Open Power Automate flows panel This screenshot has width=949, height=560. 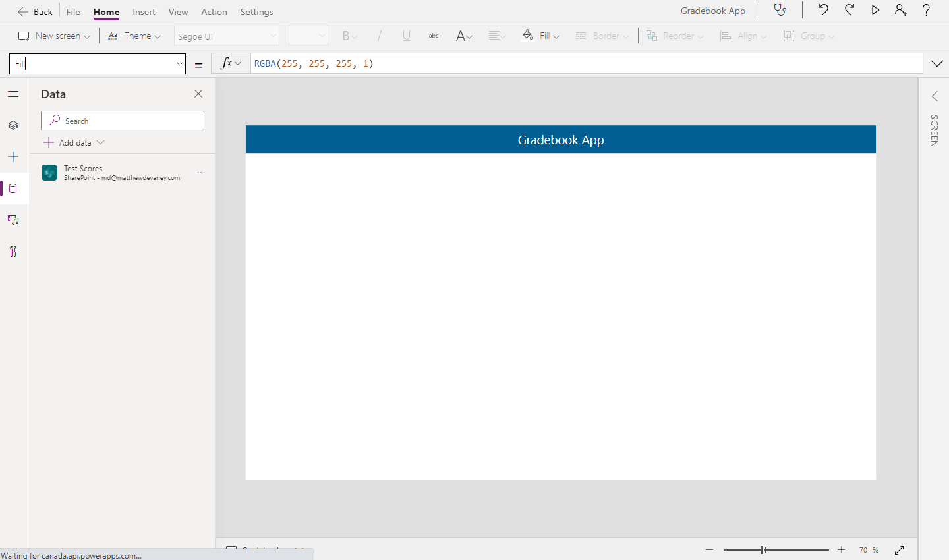click(13, 251)
